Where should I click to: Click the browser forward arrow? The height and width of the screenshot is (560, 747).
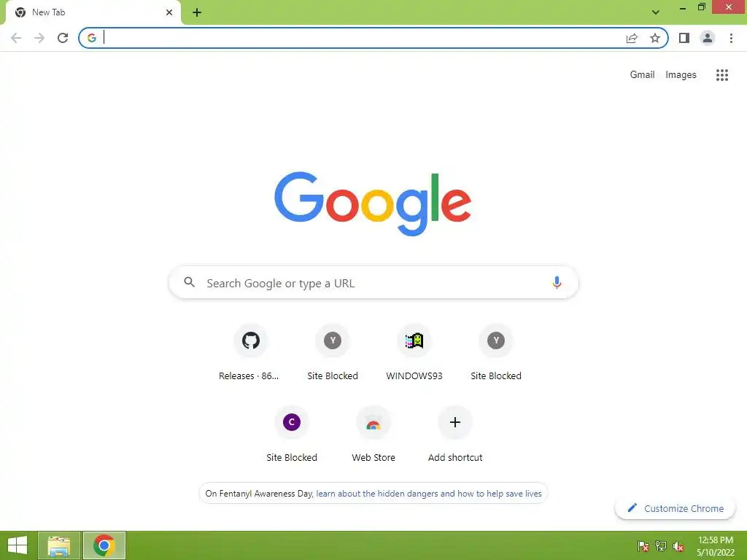(x=39, y=38)
